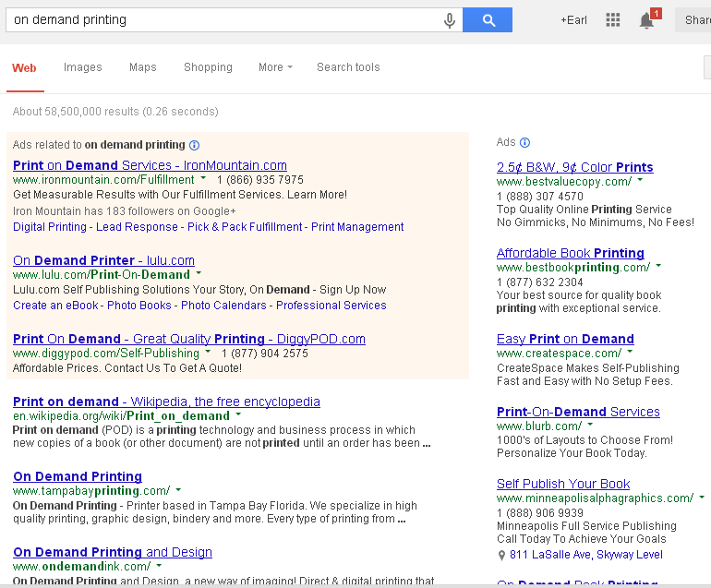Click the results count text 'About 58,500,000 results'
The height and width of the screenshot is (588, 711).
[76, 112]
